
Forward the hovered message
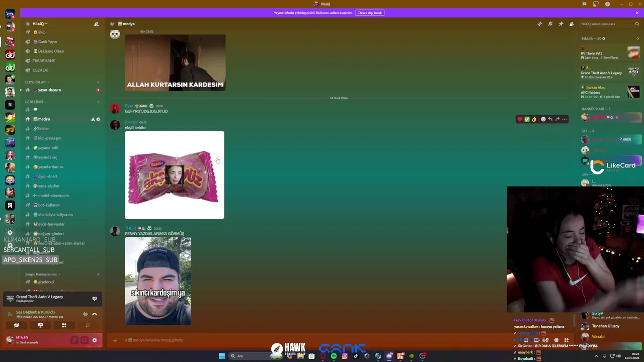pos(557,119)
